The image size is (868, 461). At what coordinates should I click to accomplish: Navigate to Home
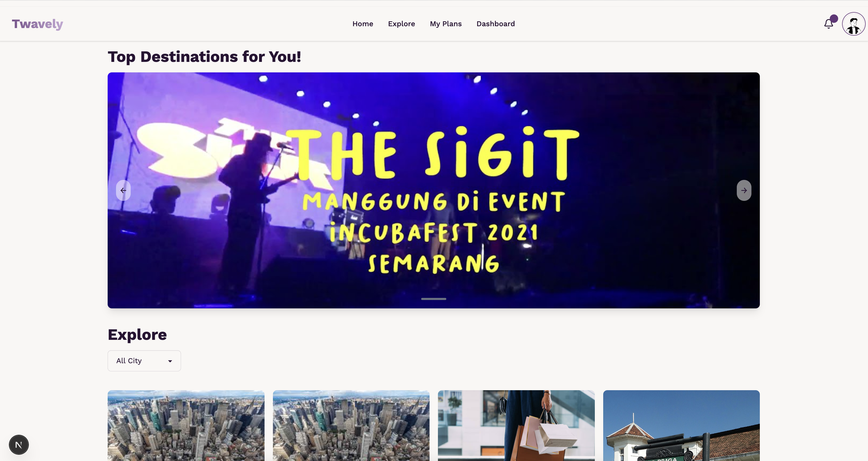[362, 24]
